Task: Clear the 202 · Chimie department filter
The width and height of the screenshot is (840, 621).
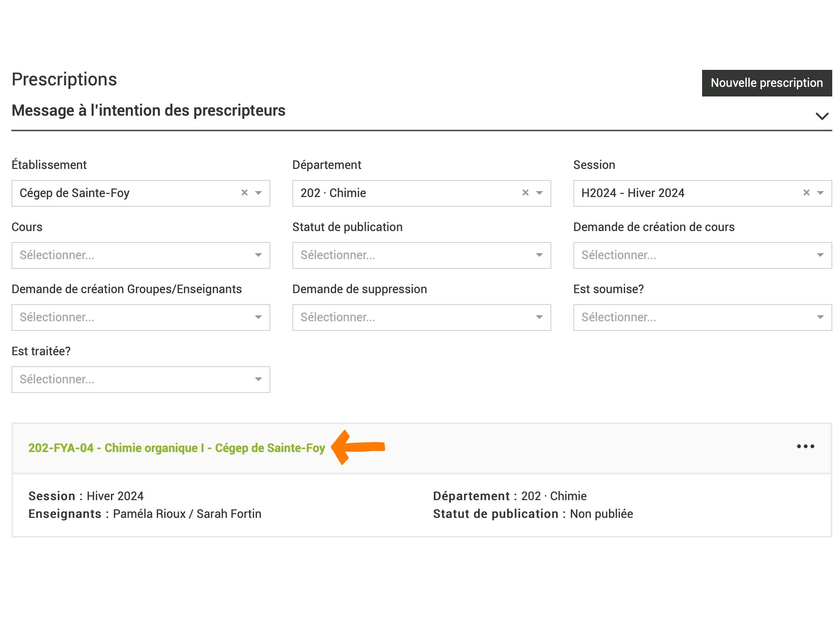Action: coord(525,193)
